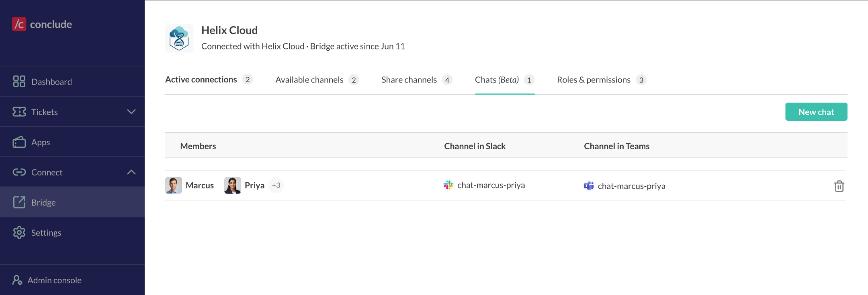Open Settings in the sidebar
The height and width of the screenshot is (295, 868).
(72, 232)
